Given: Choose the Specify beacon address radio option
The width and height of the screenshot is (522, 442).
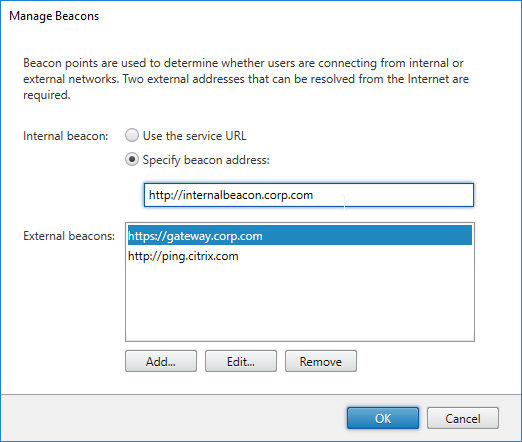Looking at the screenshot, I should click(132, 160).
